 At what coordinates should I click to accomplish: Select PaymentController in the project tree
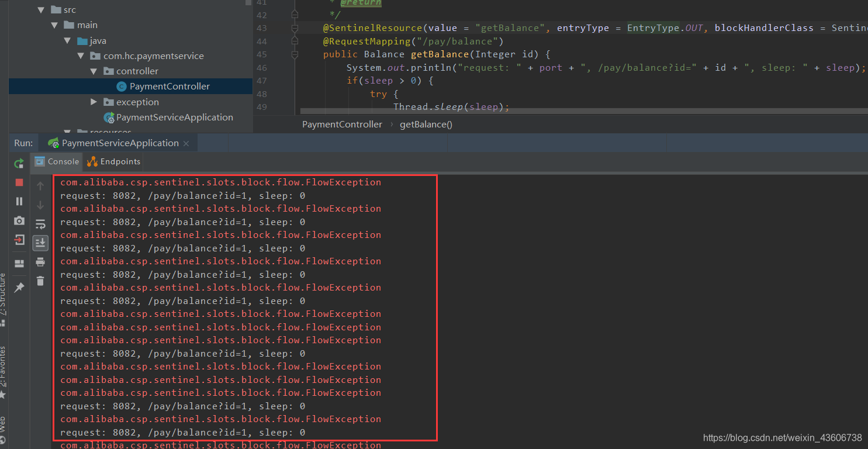click(131, 87)
